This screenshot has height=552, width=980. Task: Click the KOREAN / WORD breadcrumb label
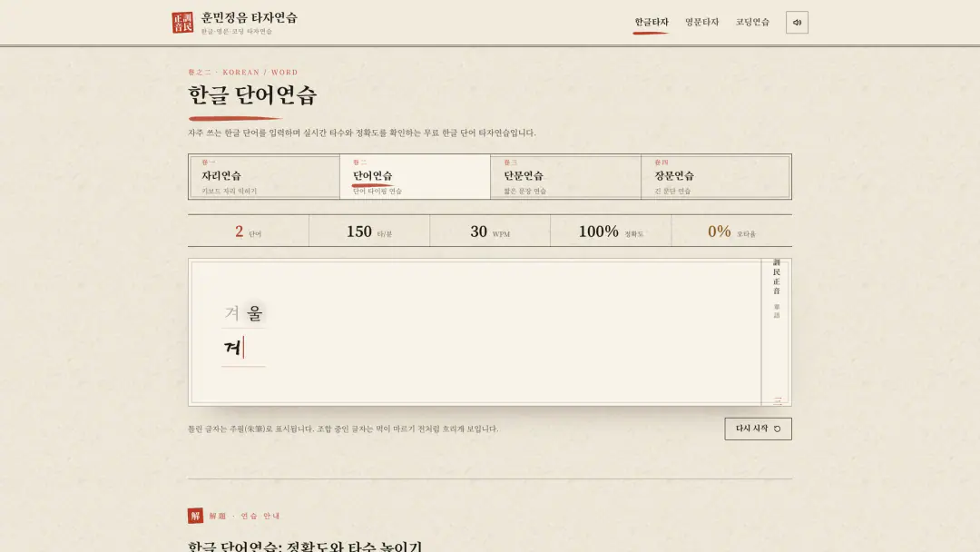(x=260, y=73)
